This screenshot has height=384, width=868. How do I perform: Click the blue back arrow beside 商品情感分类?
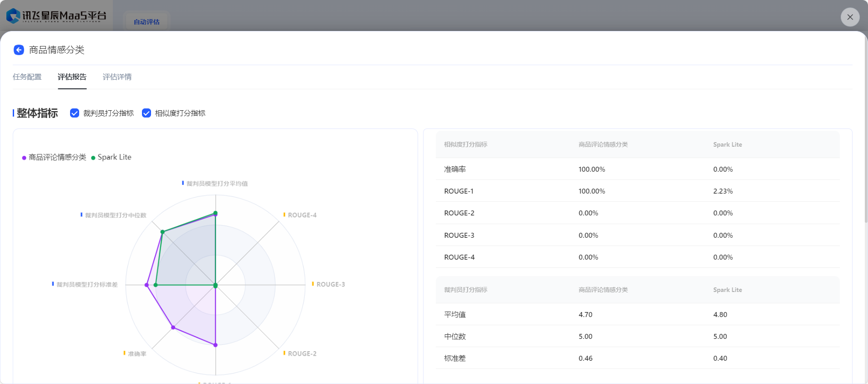(19, 50)
